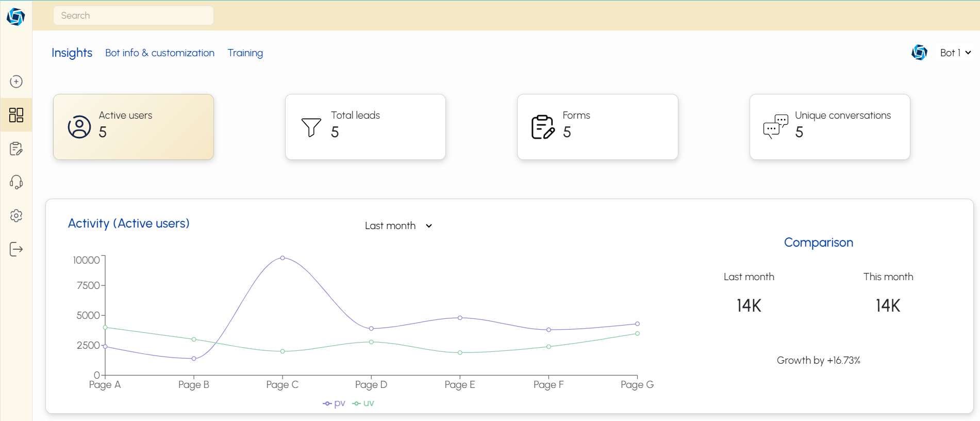Click the Total leads funnel icon
Image resolution: width=980 pixels, height=421 pixels.
[311, 127]
